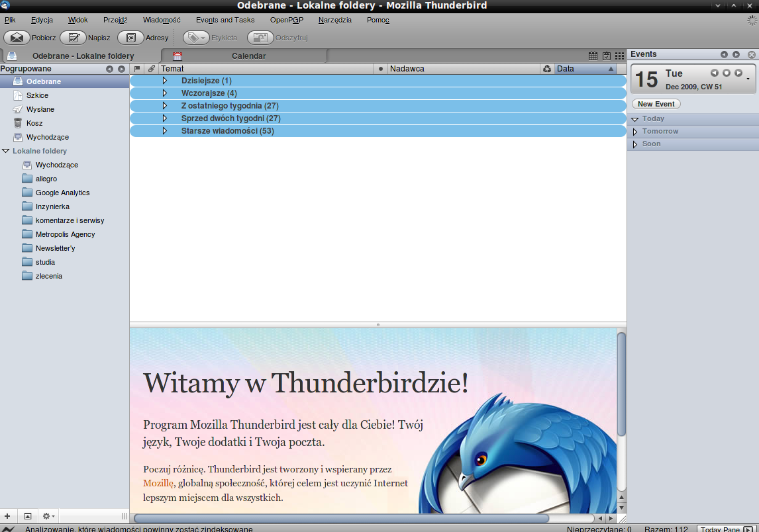
Task: Click the junk status recycle column header
Action: point(547,69)
